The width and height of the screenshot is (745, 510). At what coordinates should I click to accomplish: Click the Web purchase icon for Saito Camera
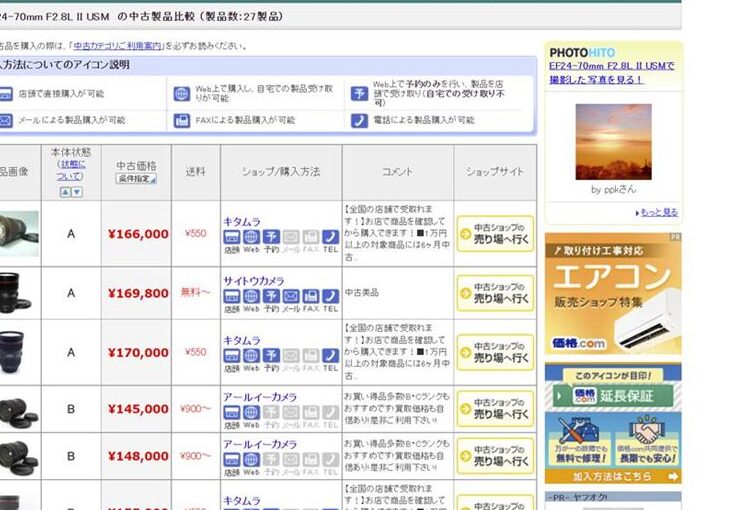pyautogui.click(x=251, y=297)
